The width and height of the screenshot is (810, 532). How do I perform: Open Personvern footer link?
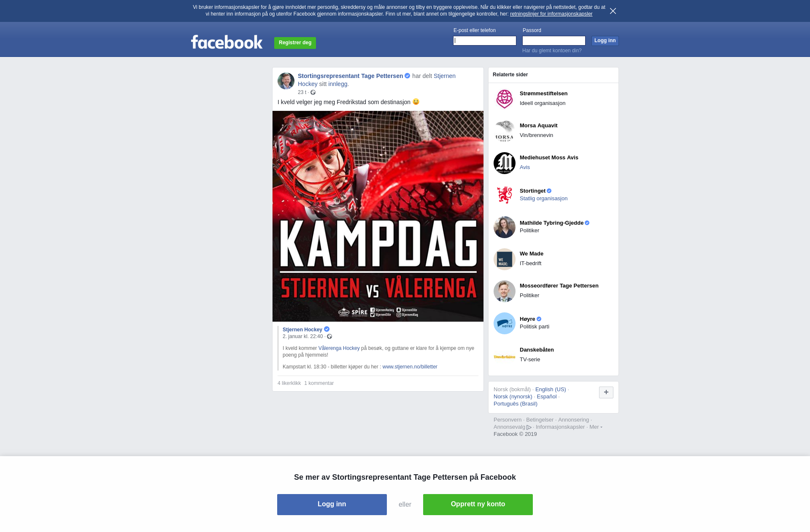pyautogui.click(x=508, y=420)
